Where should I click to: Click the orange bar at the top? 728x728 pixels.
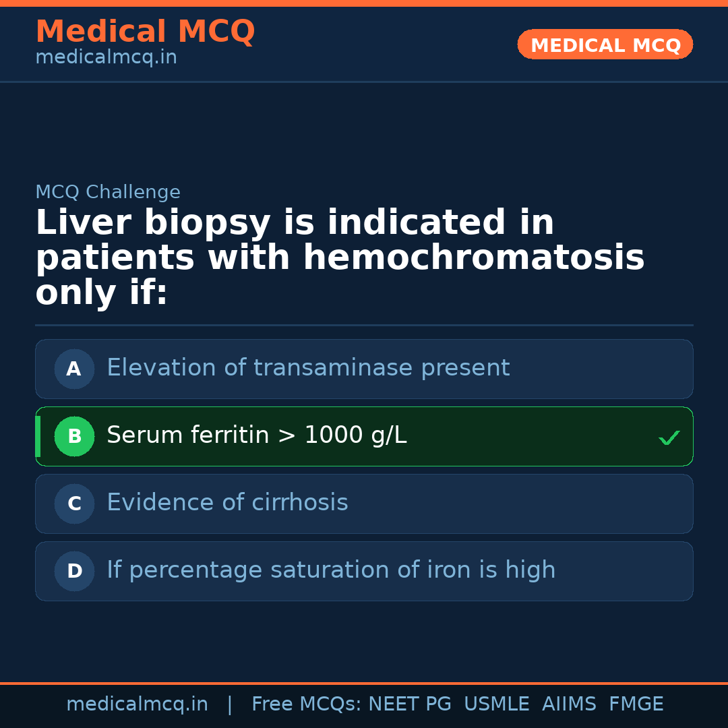pos(364,3)
